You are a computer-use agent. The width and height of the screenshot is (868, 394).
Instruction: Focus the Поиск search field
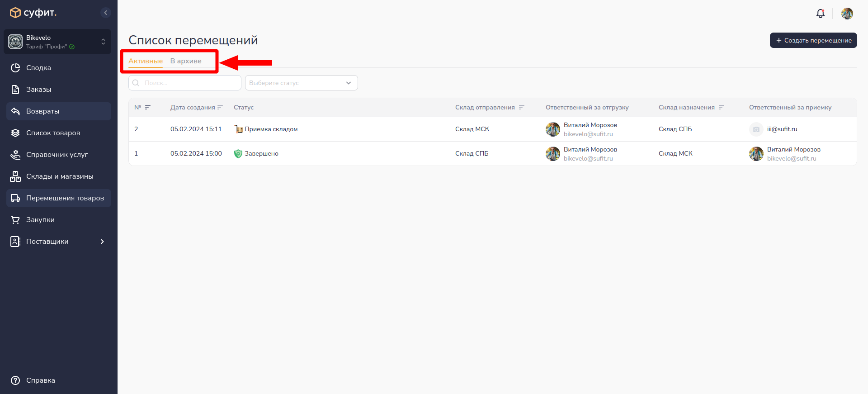click(x=185, y=83)
